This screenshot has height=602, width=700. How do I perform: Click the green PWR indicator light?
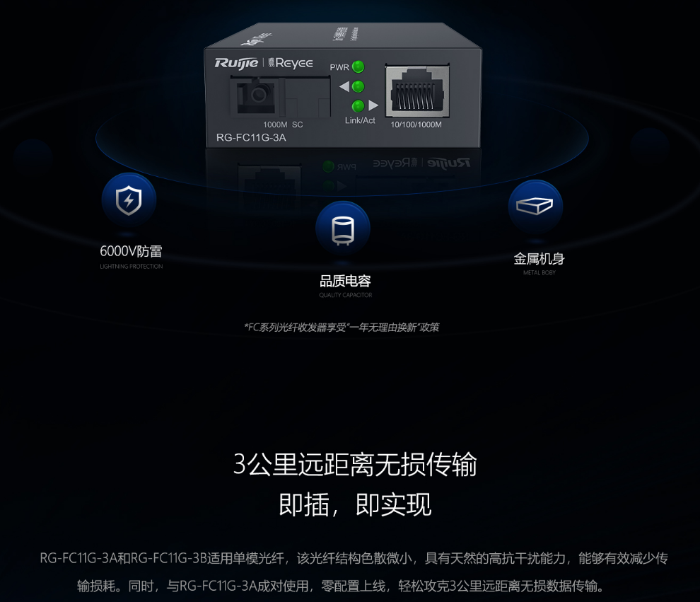[358, 67]
